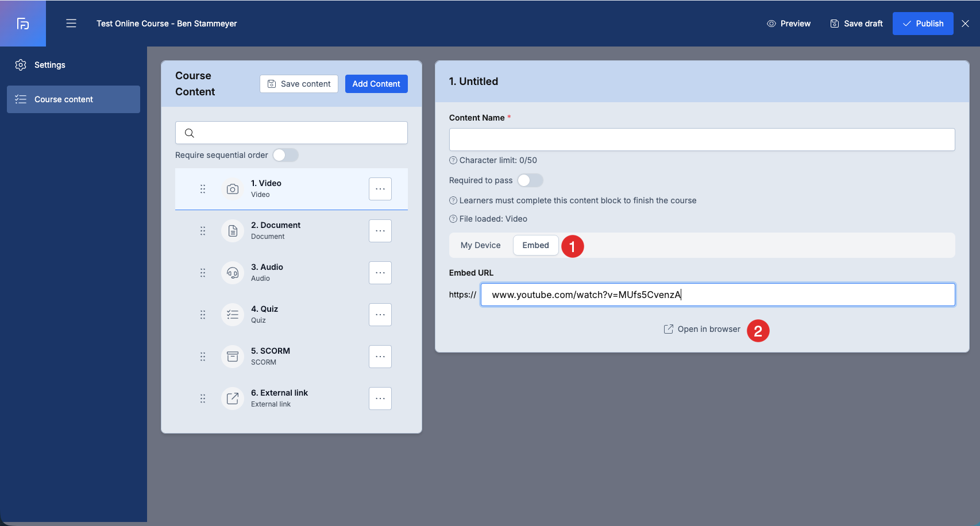Select the 1. Video row

point(291,189)
